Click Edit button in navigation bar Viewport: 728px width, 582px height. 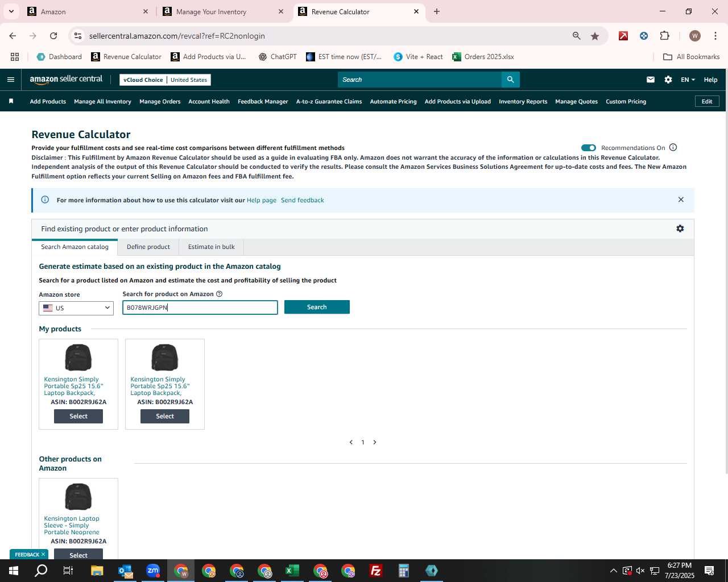707,101
